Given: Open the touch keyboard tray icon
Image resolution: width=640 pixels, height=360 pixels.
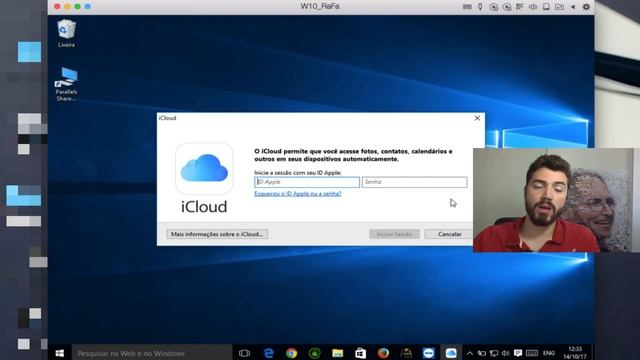Looking at the screenshot, I should (x=531, y=353).
